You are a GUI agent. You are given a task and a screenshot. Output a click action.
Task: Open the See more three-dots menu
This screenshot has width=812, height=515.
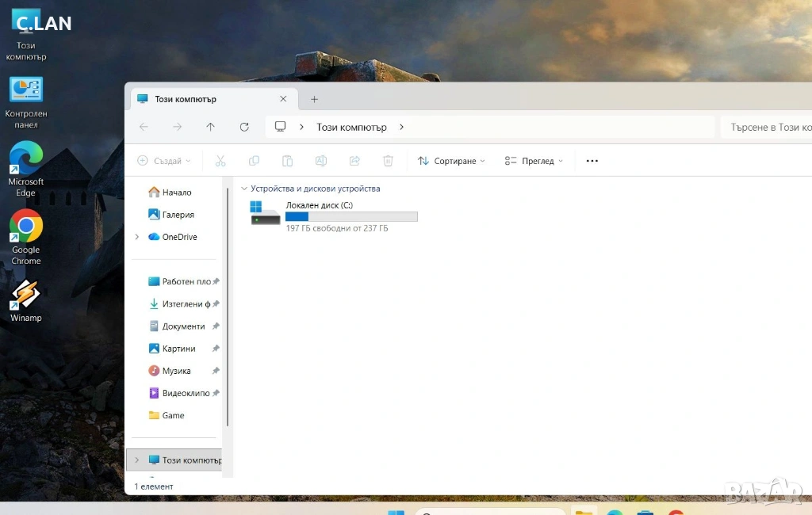point(592,161)
